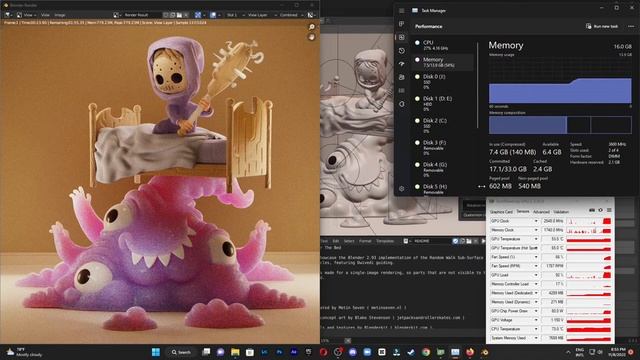Click Task Manager more options ellipsis
This screenshot has height=360, width=640.
click(x=631, y=26)
